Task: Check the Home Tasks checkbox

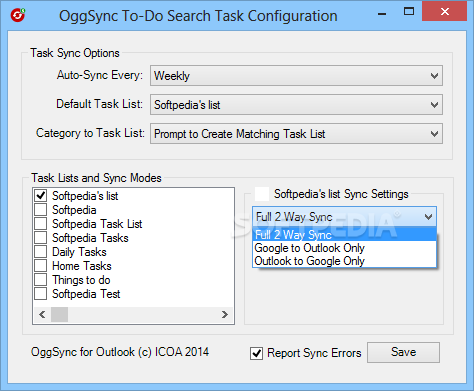Action: [41, 266]
